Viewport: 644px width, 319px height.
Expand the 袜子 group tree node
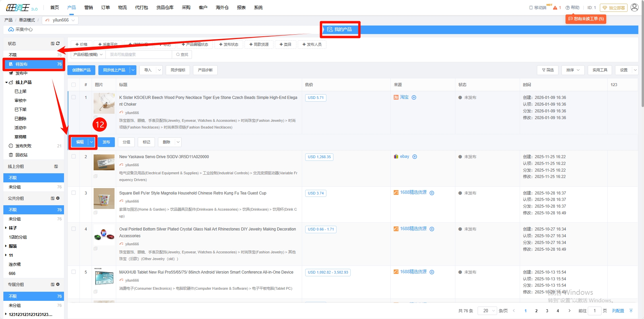(6, 228)
